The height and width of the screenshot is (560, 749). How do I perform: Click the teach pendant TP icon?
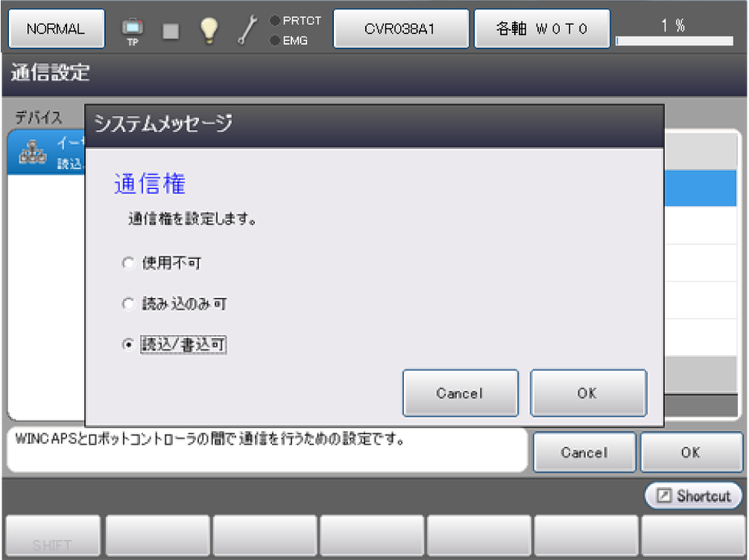click(133, 30)
